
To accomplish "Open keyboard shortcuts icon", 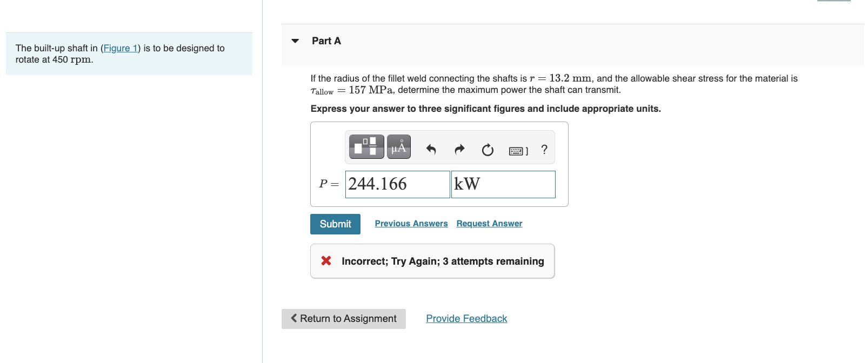I will 518,151.
